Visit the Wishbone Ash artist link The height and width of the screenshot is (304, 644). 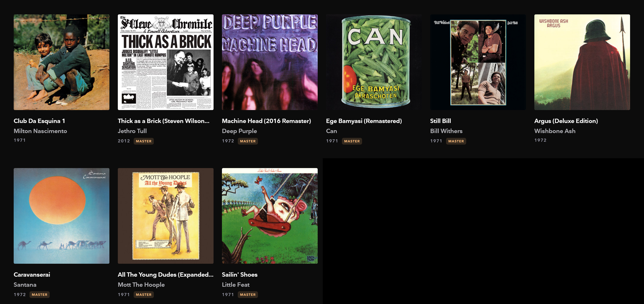555,131
